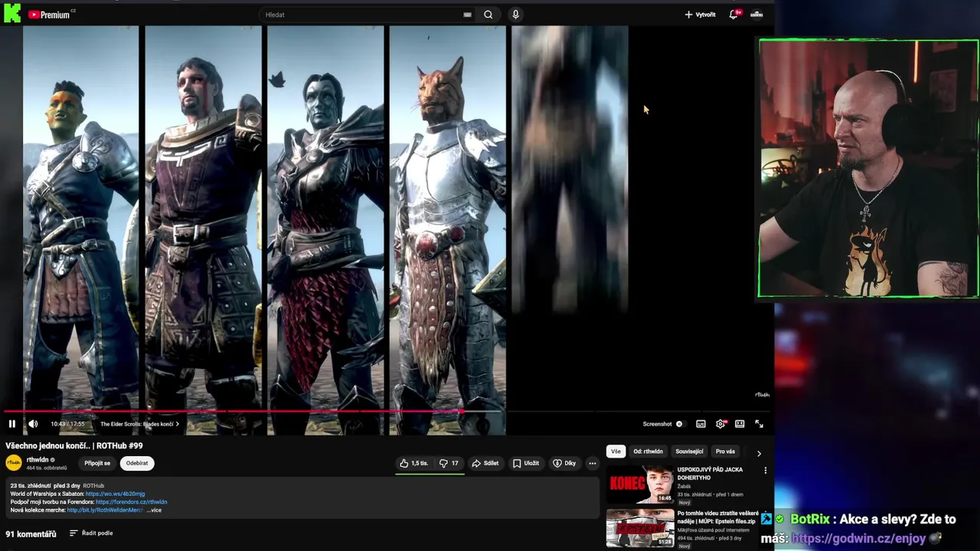The image size is (980, 551).
Task: Open more actions three-dot menu
Action: (x=592, y=463)
